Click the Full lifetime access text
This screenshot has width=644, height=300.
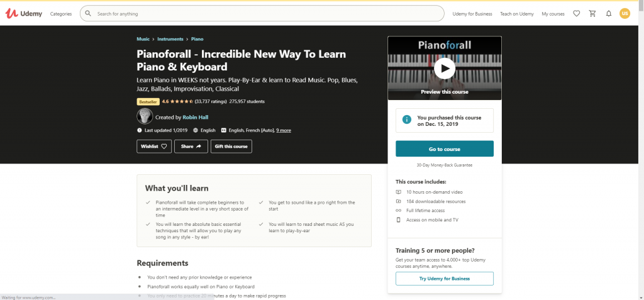tap(426, 211)
